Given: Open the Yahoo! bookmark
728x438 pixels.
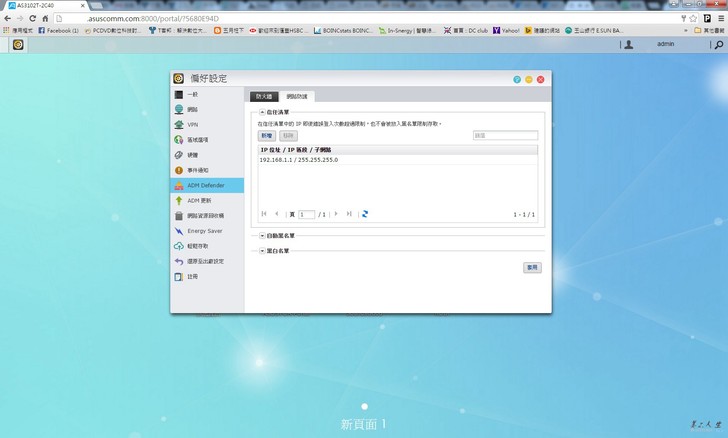Looking at the screenshot, I should pos(506,30).
